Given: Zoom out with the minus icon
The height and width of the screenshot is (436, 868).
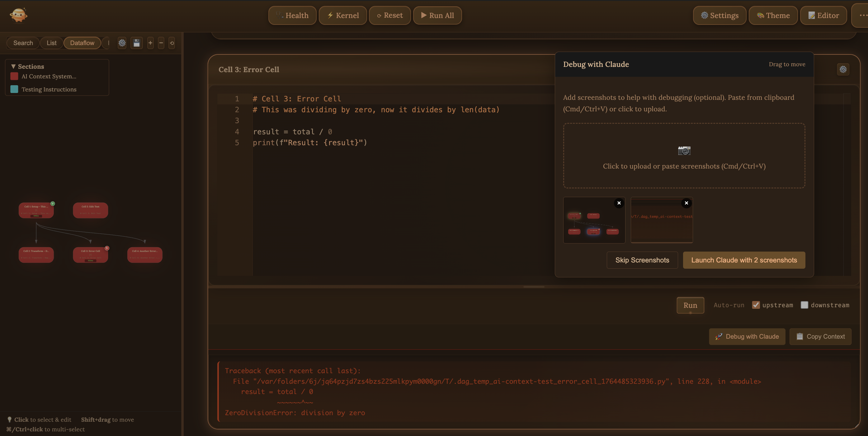Looking at the screenshot, I should [161, 43].
